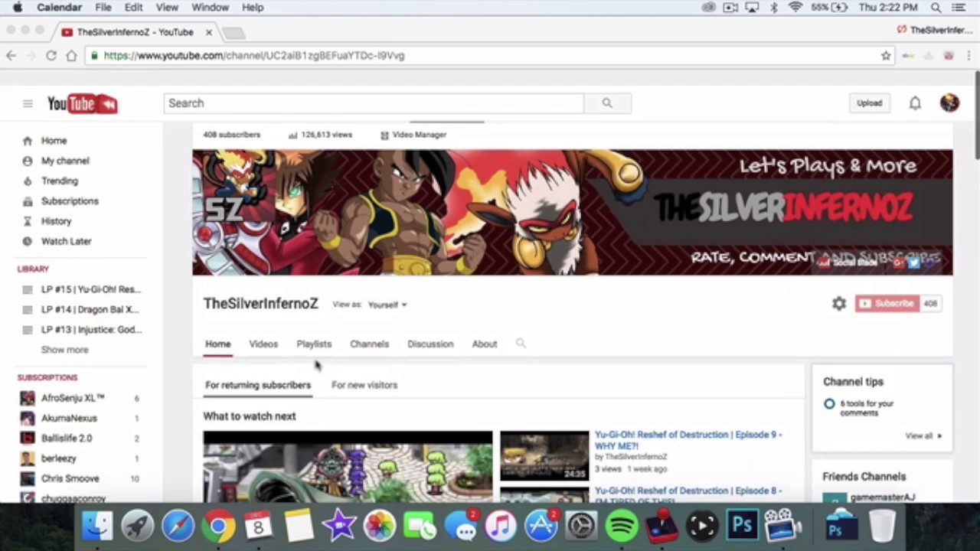Click the red Subscribe button

[887, 304]
